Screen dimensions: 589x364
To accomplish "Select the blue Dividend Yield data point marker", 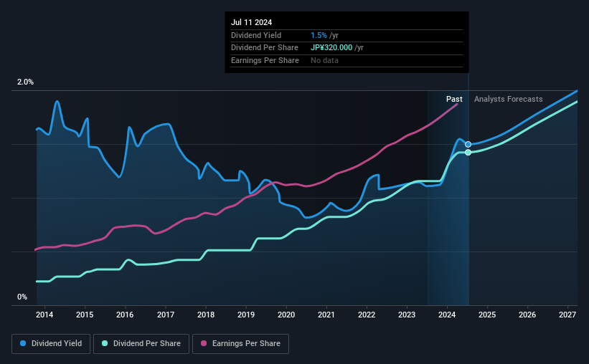I will click(x=468, y=145).
